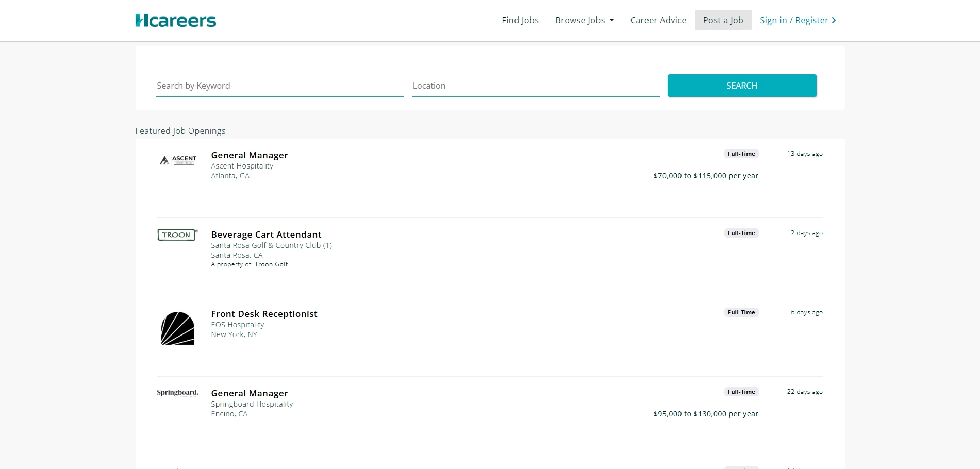Click Post a Job
This screenshot has width=980, height=469.
click(x=723, y=20)
